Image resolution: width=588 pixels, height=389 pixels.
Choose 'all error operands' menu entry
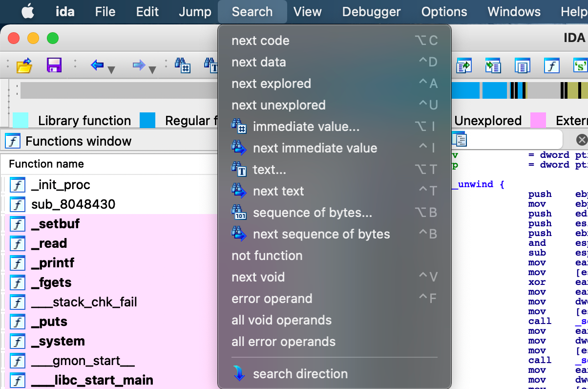tap(335, 342)
